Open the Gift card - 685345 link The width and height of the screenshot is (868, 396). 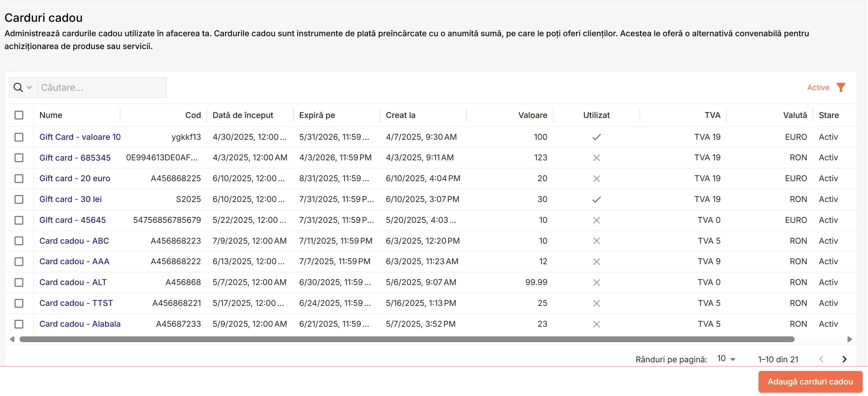[75, 157]
